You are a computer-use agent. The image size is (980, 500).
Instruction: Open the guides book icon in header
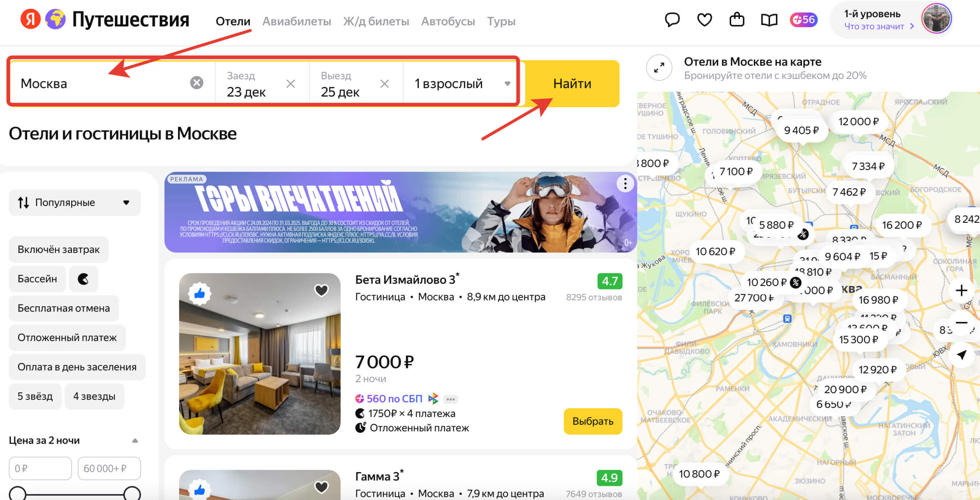(769, 20)
